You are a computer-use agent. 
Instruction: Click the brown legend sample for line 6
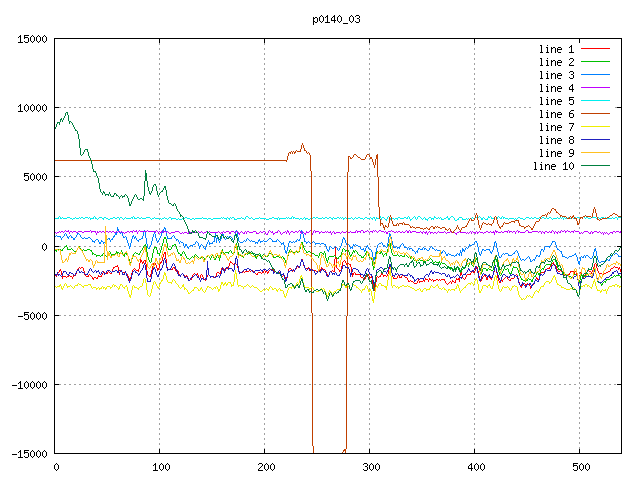pyautogui.click(x=595, y=113)
